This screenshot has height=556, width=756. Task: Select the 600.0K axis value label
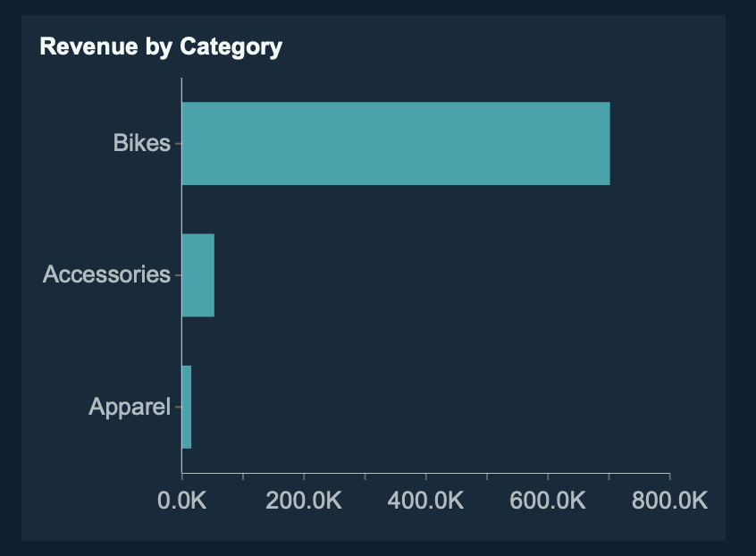click(x=548, y=500)
